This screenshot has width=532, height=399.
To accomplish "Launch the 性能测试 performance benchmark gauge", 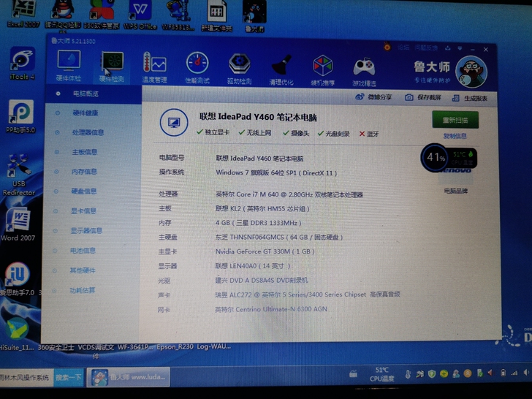I will (197, 68).
